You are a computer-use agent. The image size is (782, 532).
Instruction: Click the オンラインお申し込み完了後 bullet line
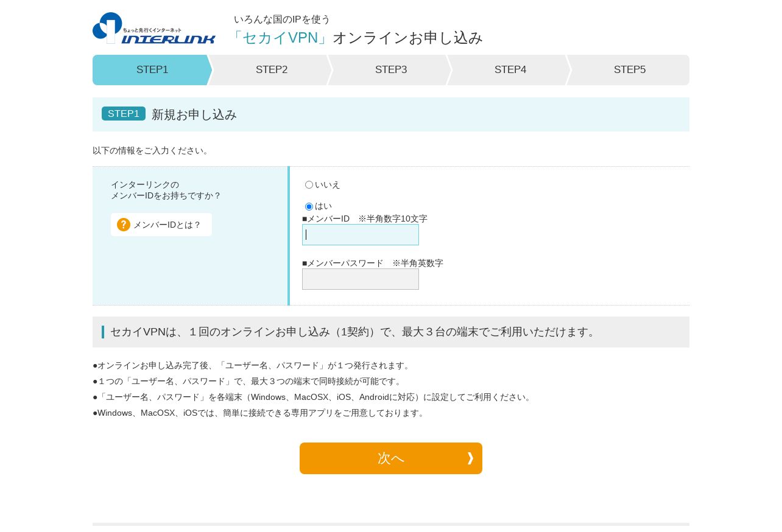click(x=253, y=366)
